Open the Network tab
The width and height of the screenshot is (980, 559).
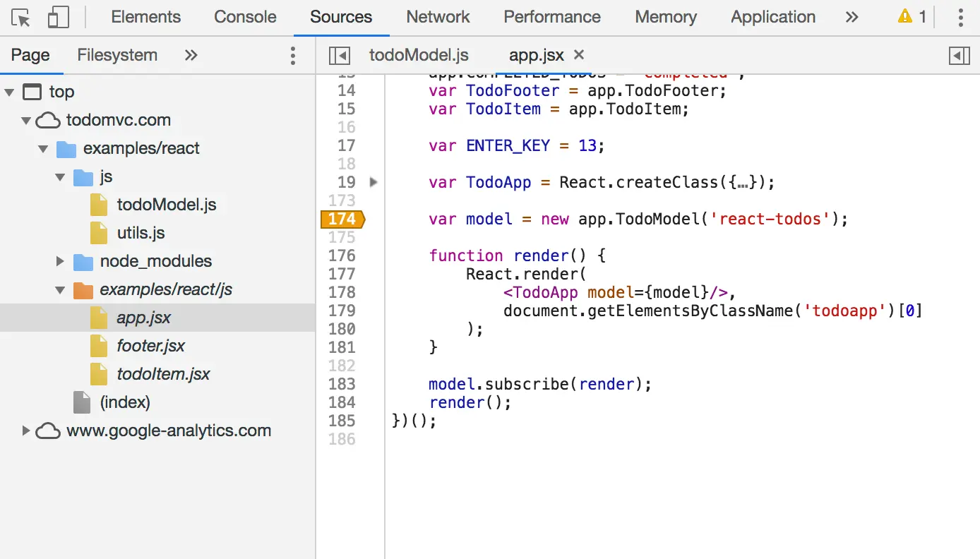point(438,17)
